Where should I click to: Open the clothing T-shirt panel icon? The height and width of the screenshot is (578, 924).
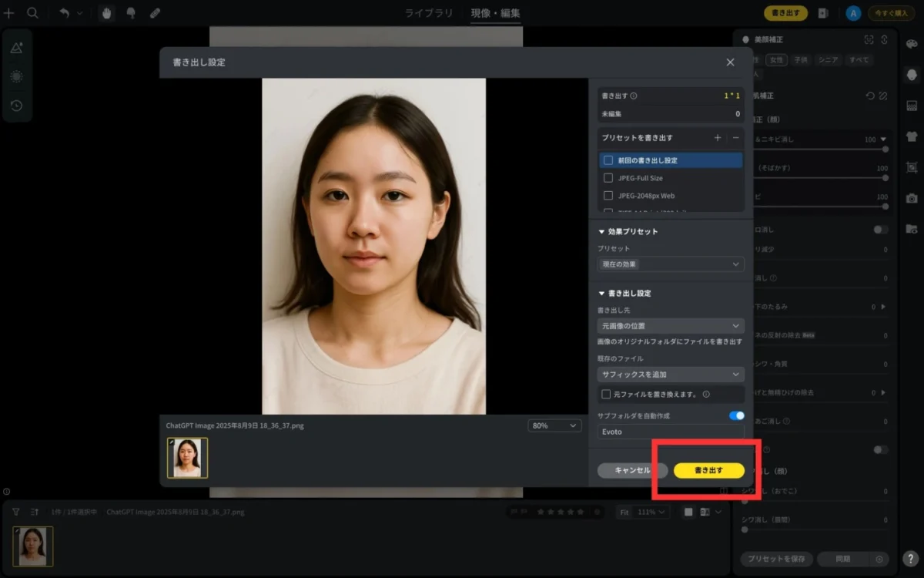click(x=912, y=136)
